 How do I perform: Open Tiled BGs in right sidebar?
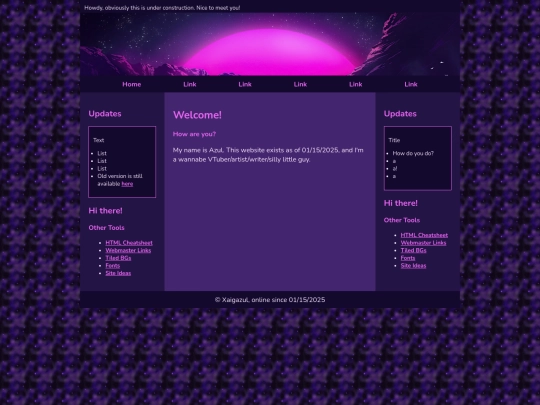click(x=413, y=250)
